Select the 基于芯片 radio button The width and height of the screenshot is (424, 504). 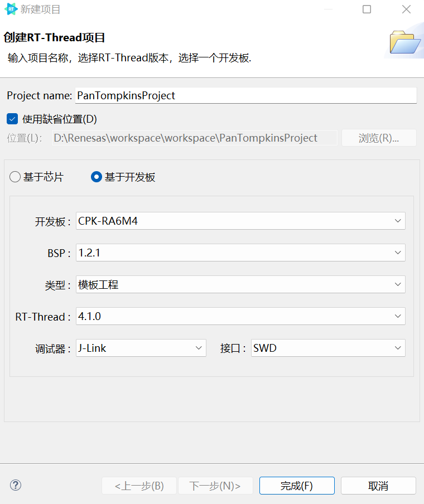15,177
